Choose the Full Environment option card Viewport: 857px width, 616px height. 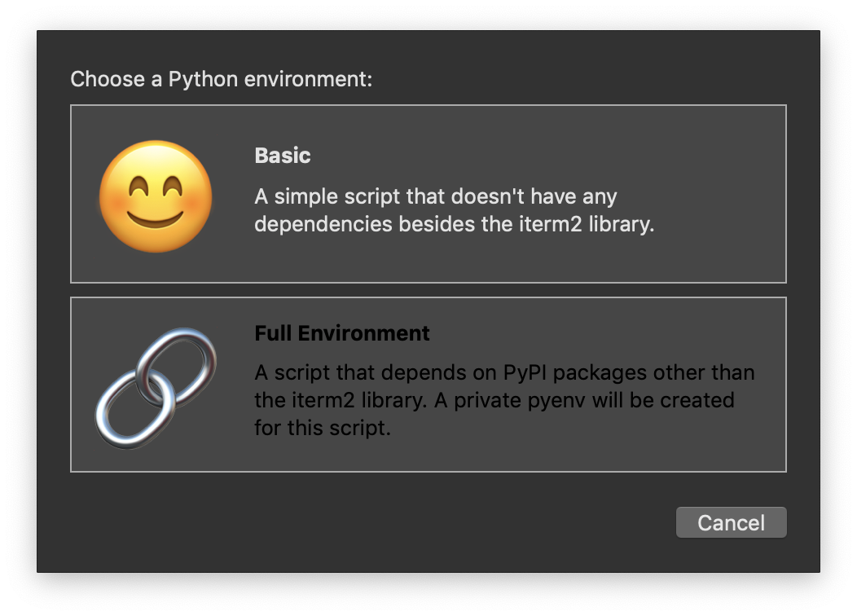(428, 383)
